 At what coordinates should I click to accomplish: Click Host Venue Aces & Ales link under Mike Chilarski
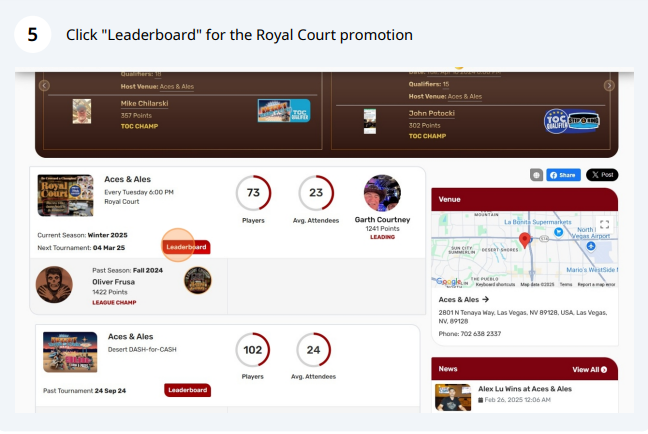coord(176,86)
